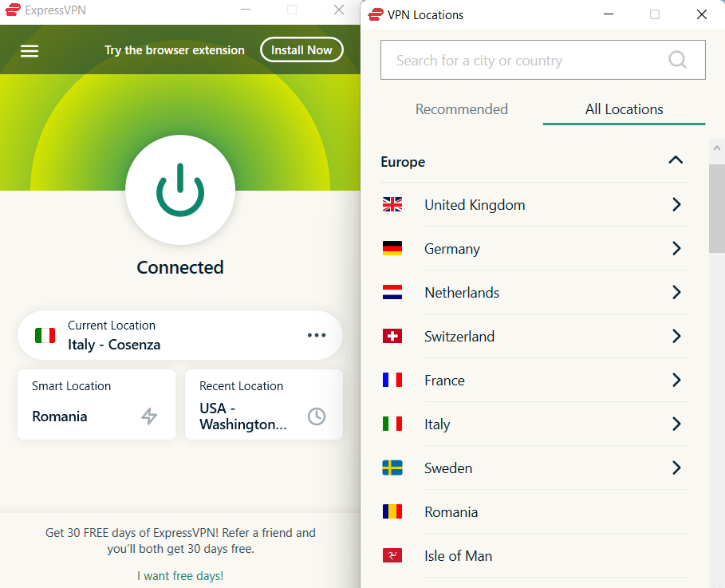Collapse the Europe section
Viewport: 725px width, 588px height.
point(676,160)
